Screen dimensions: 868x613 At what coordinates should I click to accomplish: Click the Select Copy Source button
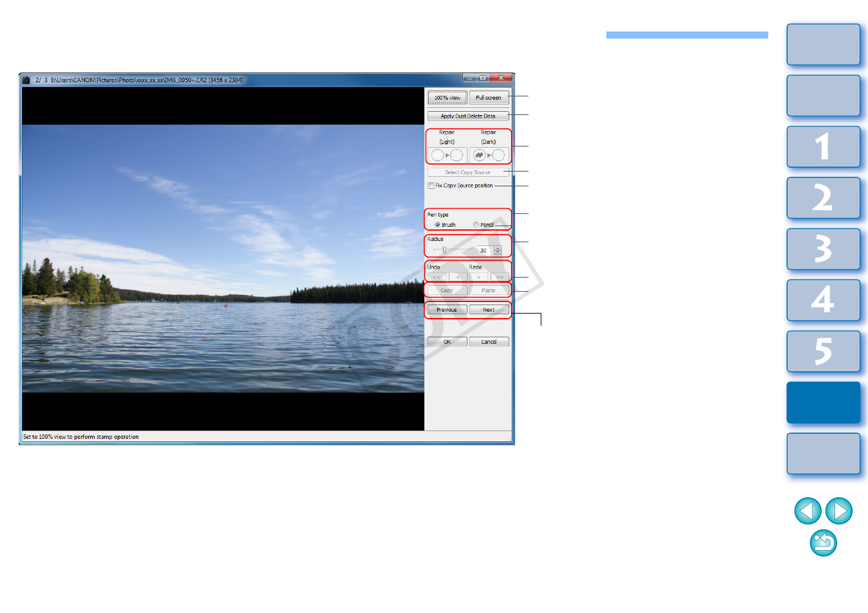tap(468, 172)
